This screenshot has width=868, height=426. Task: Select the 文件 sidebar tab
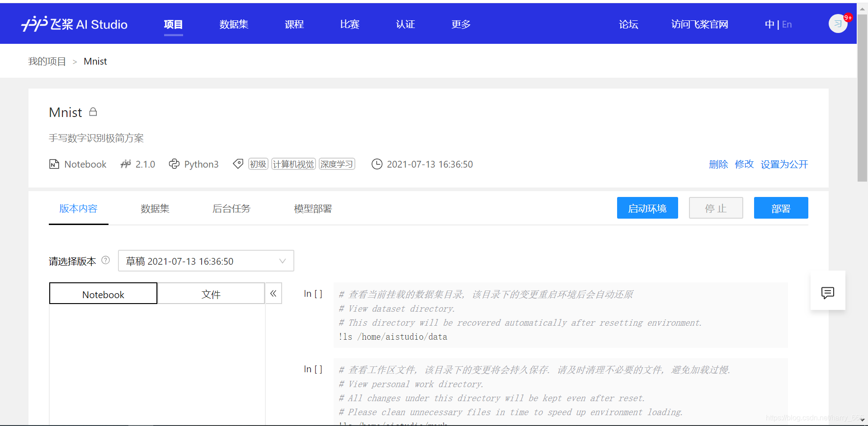(x=211, y=293)
